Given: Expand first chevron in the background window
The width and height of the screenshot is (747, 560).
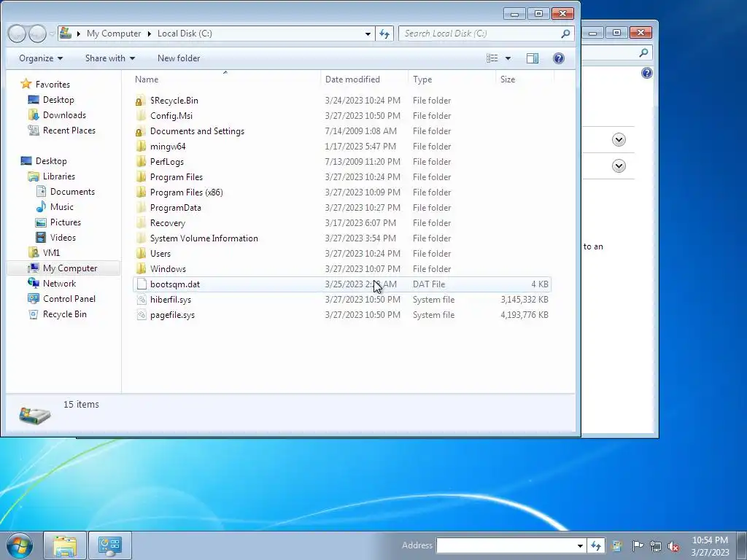Looking at the screenshot, I should (x=619, y=139).
